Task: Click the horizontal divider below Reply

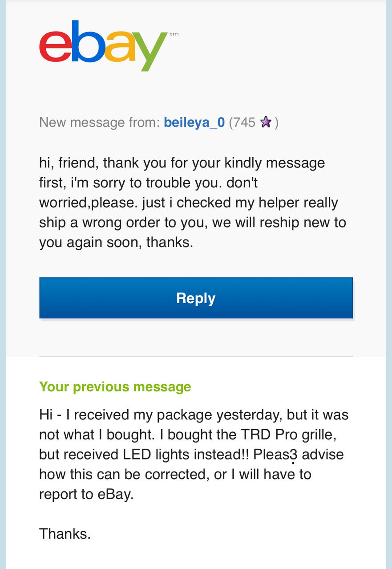Action: (196, 356)
